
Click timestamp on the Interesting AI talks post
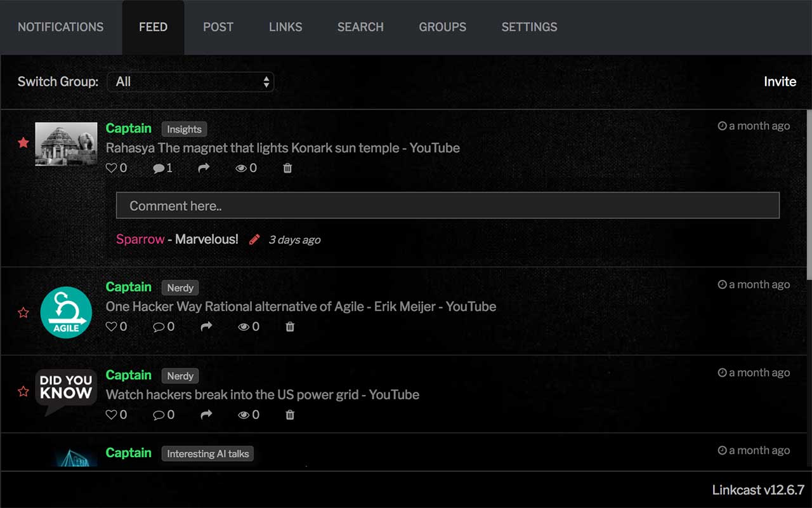(754, 450)
